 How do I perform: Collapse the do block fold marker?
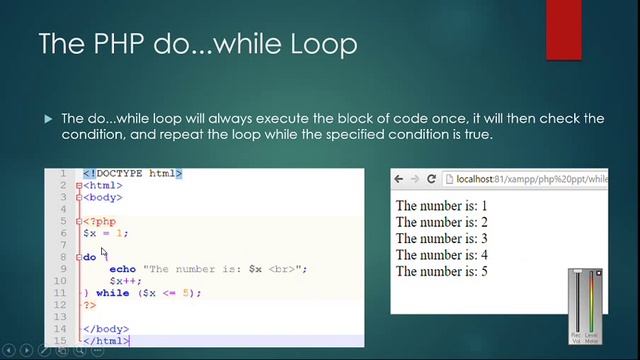click(x=79, y=257)
